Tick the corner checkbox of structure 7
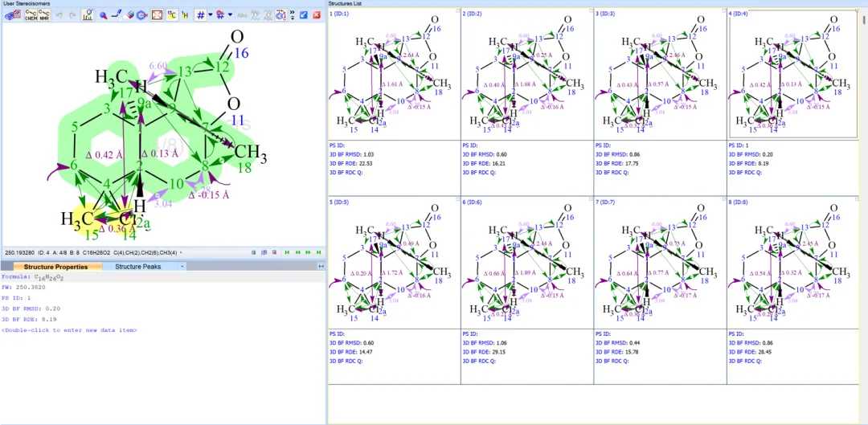868x425 pixels. [723, 199]
